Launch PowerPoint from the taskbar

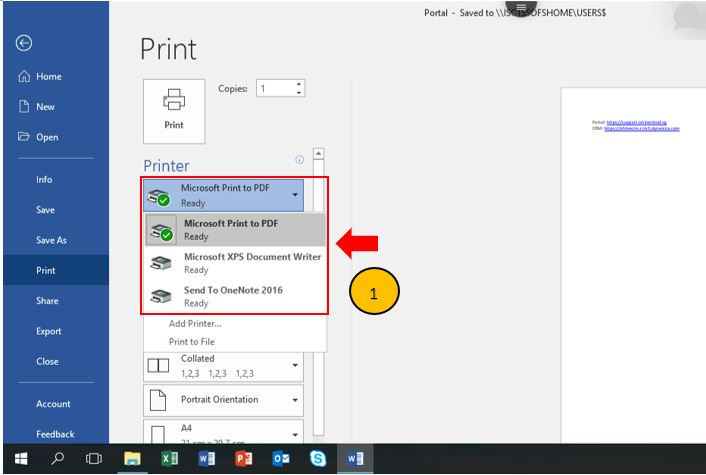pos(244,459)
